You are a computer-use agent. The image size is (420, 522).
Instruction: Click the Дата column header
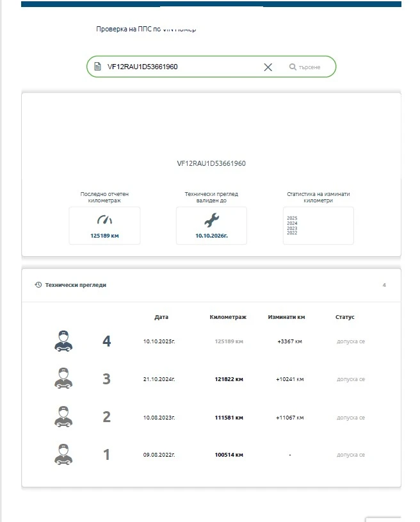click(x=161, y=317)
